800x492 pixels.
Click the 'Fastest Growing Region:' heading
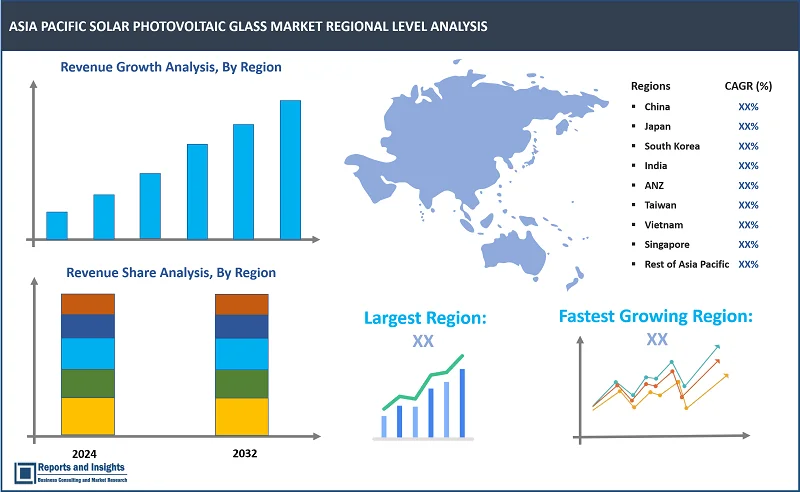656,316
